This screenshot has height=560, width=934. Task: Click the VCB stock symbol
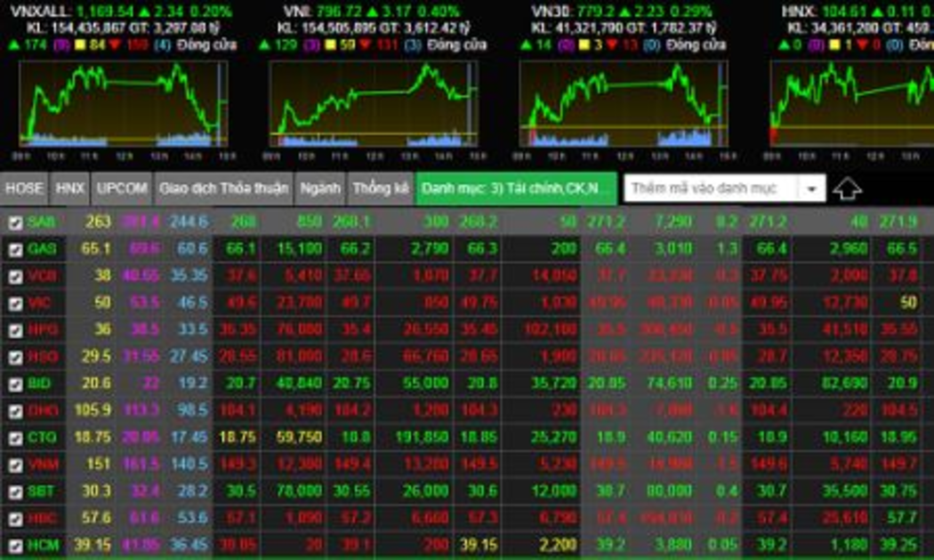[x=41, y=276]
